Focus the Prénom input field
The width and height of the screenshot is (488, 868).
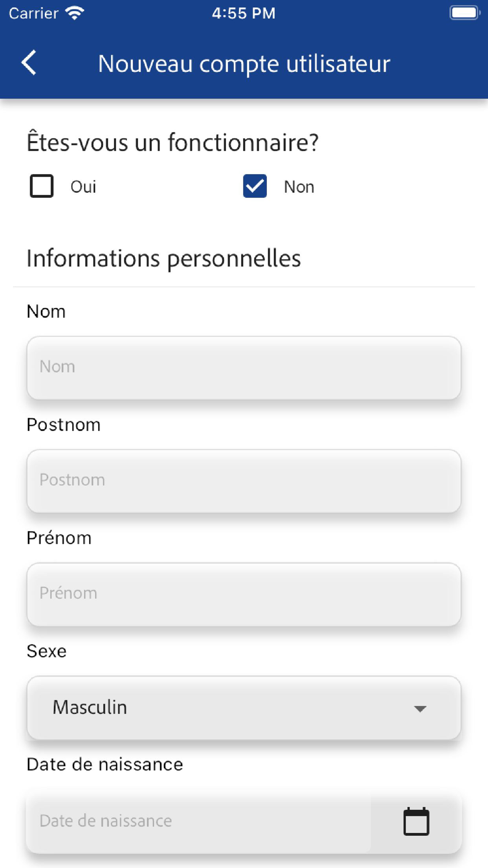coord(244,594)
